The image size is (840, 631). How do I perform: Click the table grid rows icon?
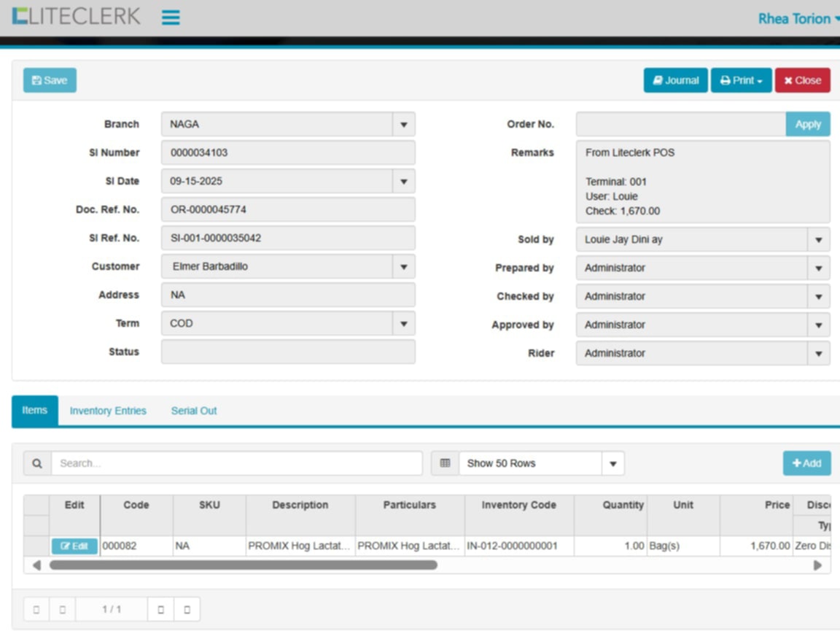click(445, 463)
